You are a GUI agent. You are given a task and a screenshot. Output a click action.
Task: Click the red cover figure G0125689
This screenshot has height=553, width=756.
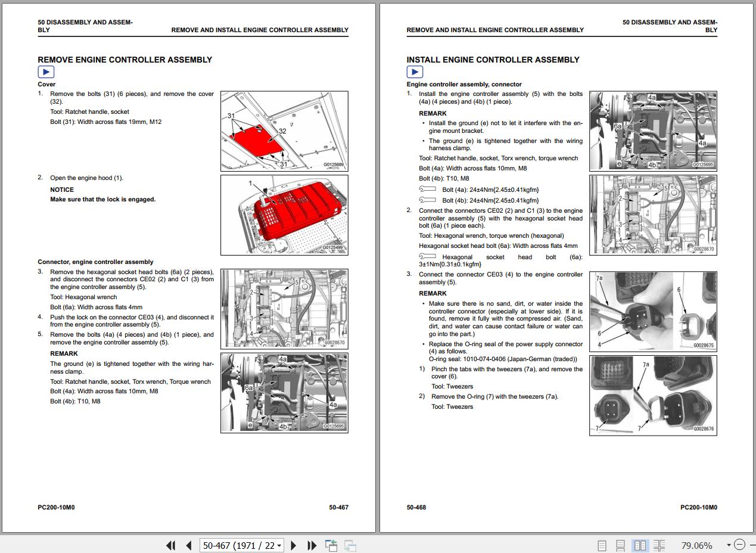(284, 131)
